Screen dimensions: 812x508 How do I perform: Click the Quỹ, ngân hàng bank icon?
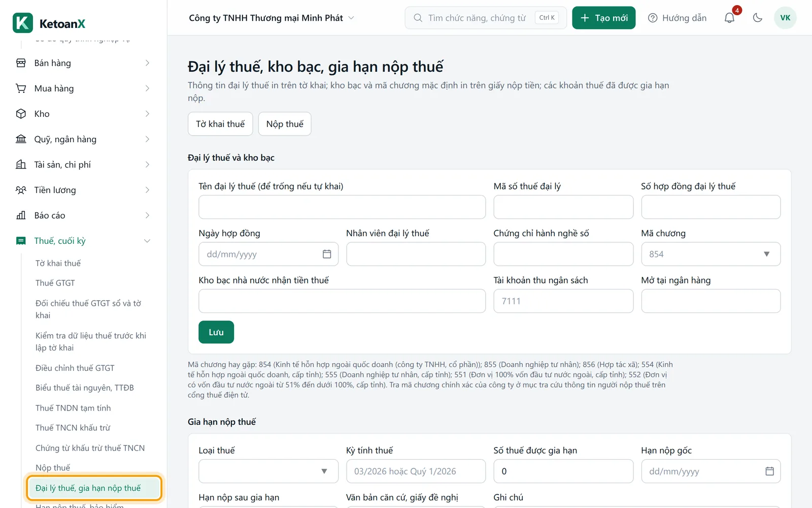[21, 139]
